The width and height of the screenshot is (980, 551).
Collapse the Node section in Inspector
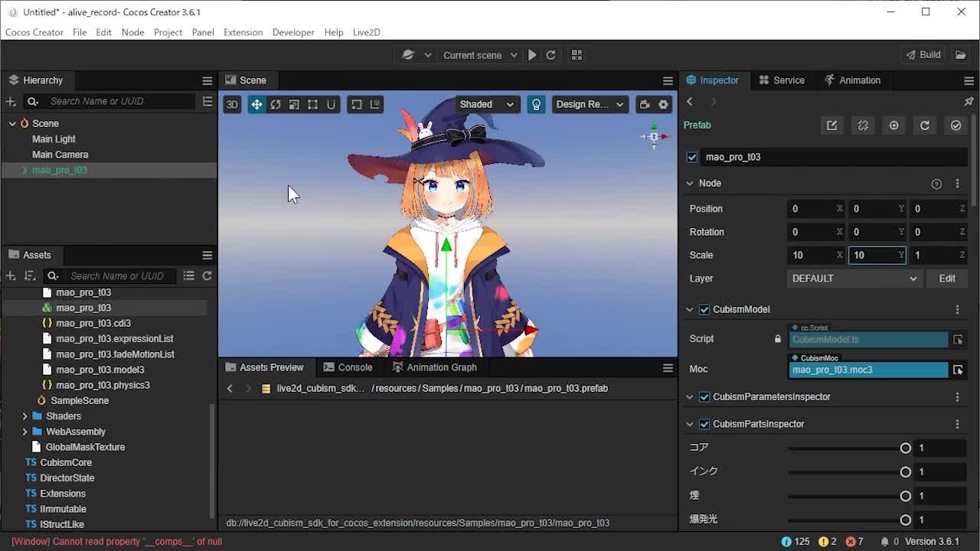pos(690,183)
